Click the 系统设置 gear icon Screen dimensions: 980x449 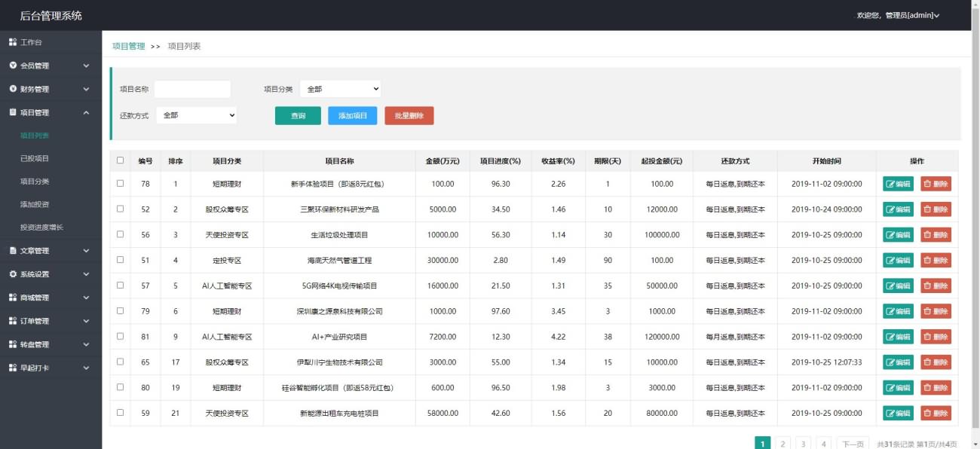13,274
